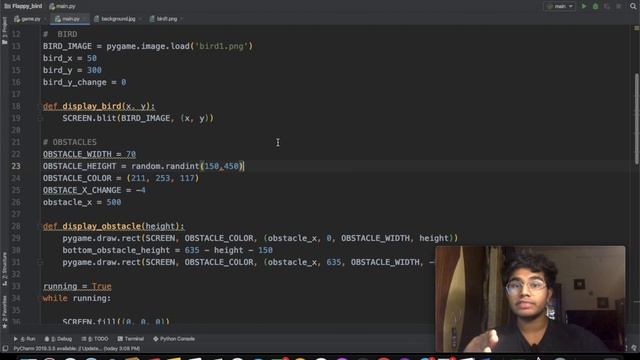640x360 pixels.
Task: Click SCREEN.fill call on line 36
Action: (x=116, y=322)
